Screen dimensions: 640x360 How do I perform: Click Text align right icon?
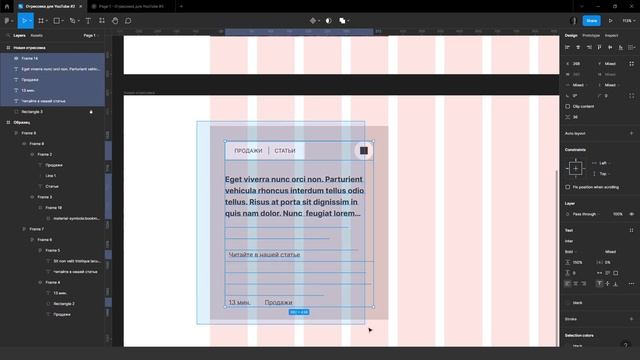point(584,284)
